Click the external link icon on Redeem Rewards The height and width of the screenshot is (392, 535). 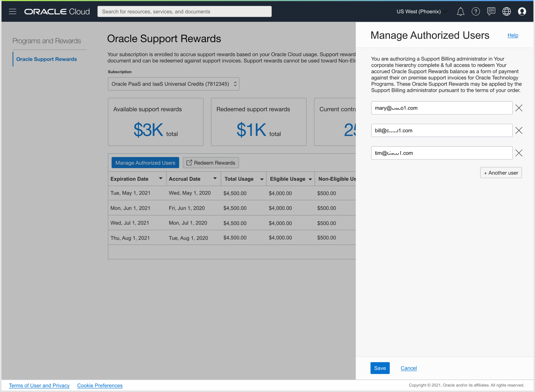tap(189, 163)
